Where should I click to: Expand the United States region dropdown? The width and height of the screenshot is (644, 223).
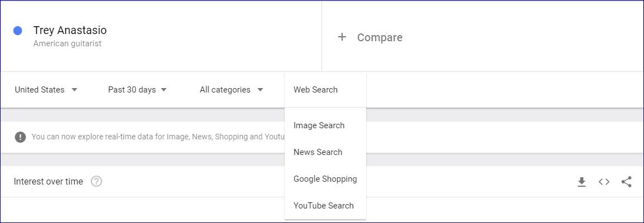tap(46, 90)
